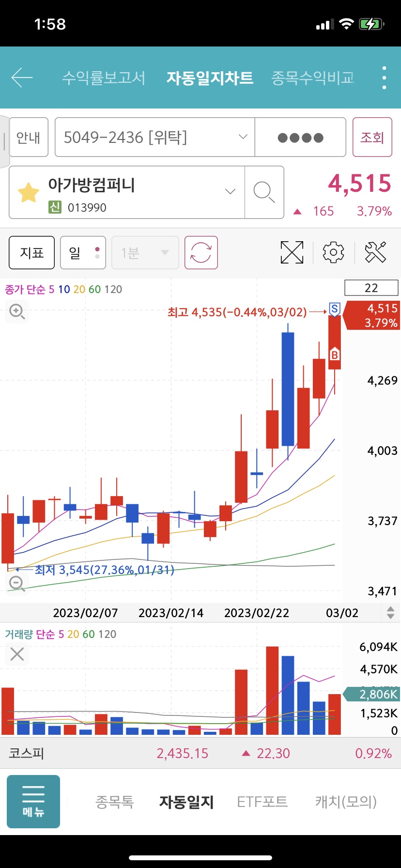Refresh the chart with the circular arrows
The width and height of the screenshot is (401, 868).
(201, 252)
